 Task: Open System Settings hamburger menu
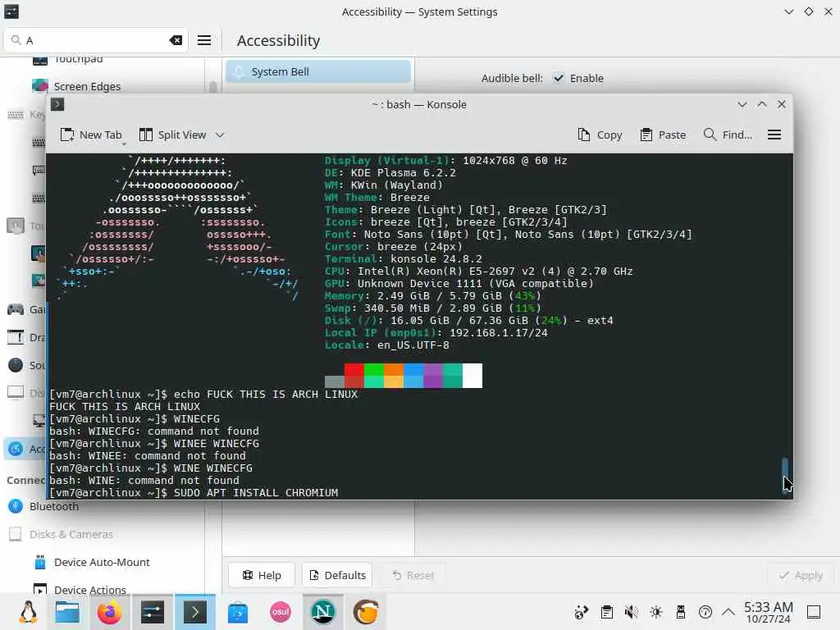click(204, 40)
